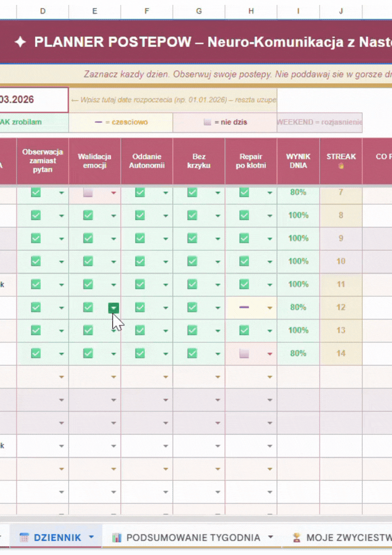The height and width of the screenshot is (555, 392).
Task: Toggle Bez krzyku checkmark in streak 10 row
Action: coord(192,261)
